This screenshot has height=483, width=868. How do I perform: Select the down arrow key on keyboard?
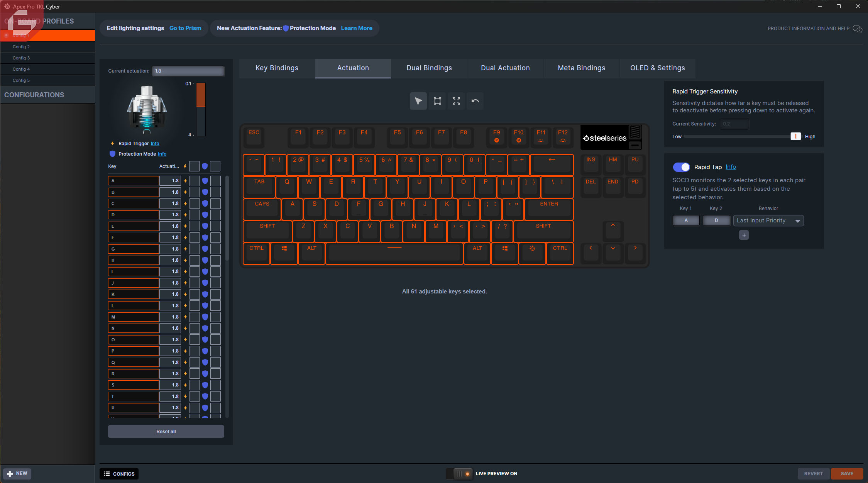tap(613, 253)
